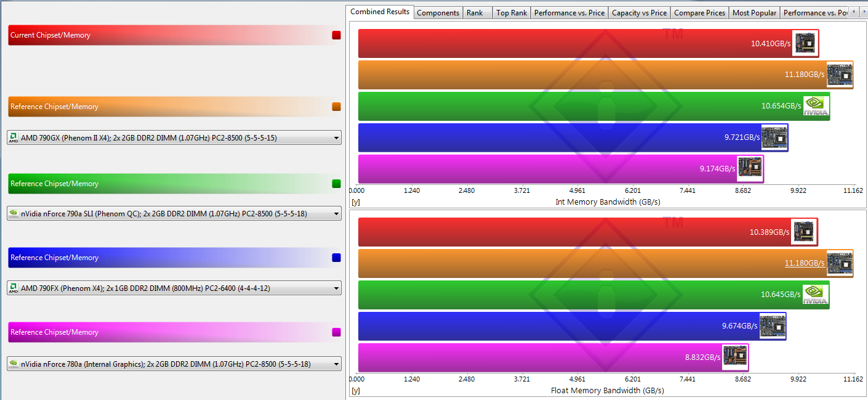This screenshot has width=868, height=400.
Task: Click motherboard icon on red Int bandwidth bar
Action: [805, 43]
